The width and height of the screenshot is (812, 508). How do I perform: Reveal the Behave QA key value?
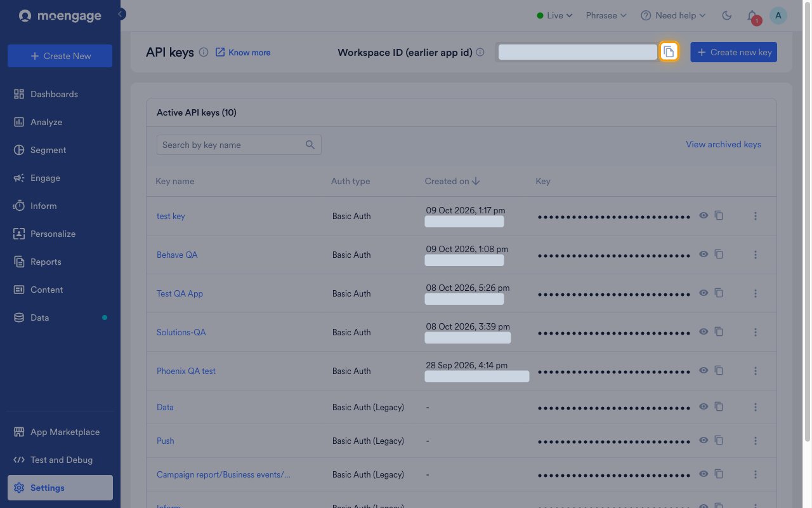click(x=704, y=255)
